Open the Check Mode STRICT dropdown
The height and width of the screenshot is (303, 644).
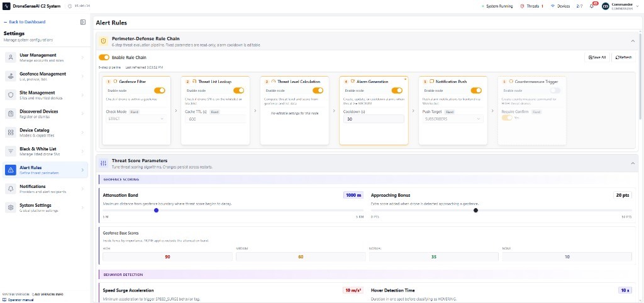pyautogui.click(x=136, y=119)
